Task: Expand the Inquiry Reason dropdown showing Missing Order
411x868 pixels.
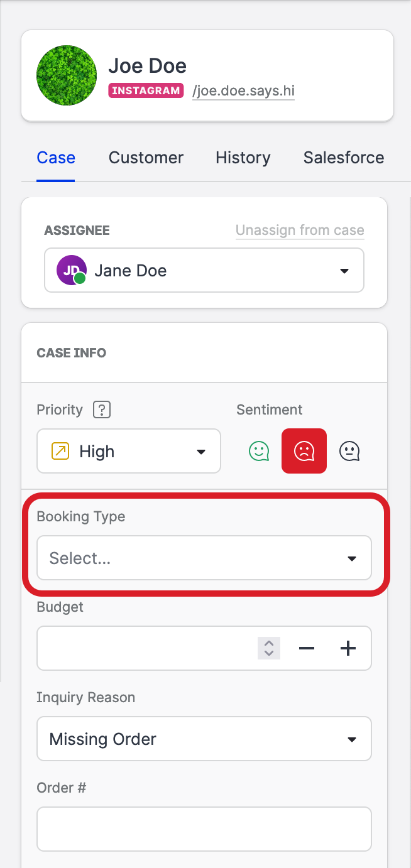Action: (204, 739)
